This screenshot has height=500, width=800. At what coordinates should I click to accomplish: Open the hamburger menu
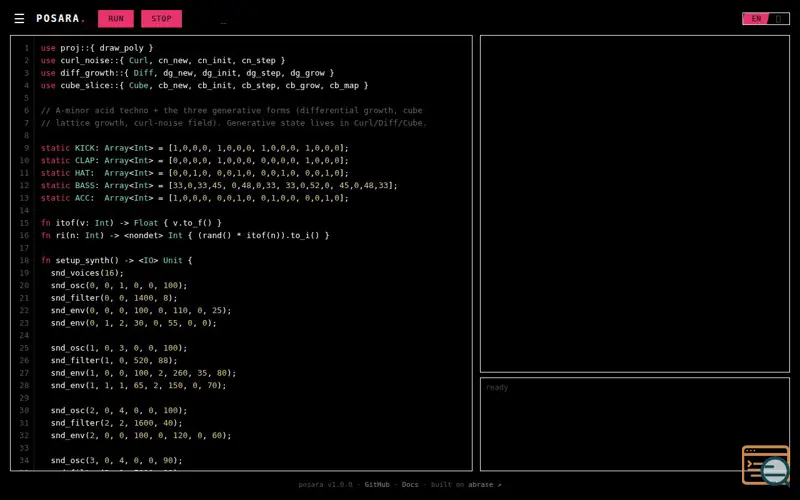[19, 19]
